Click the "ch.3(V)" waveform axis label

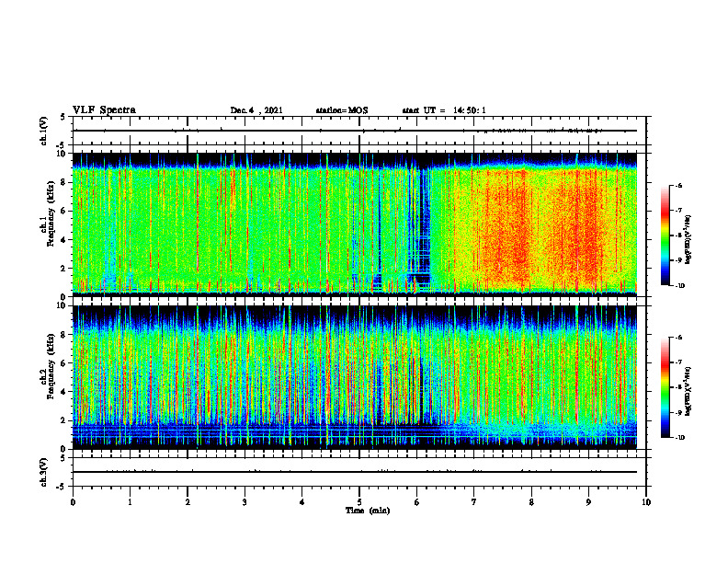44,472
